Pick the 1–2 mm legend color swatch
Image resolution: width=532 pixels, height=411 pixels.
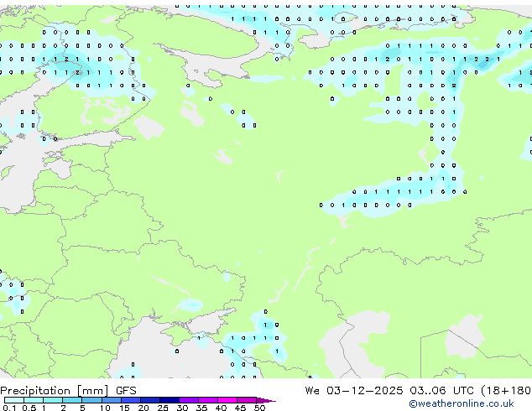tap(53, 400)
